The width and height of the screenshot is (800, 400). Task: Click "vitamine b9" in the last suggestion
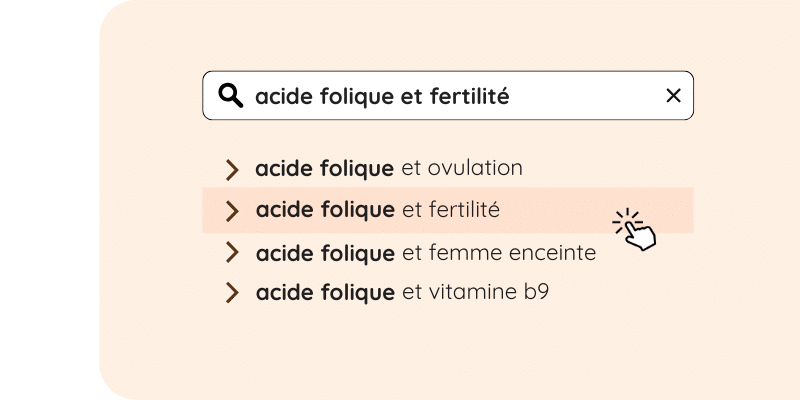click(x=489, y=293)
